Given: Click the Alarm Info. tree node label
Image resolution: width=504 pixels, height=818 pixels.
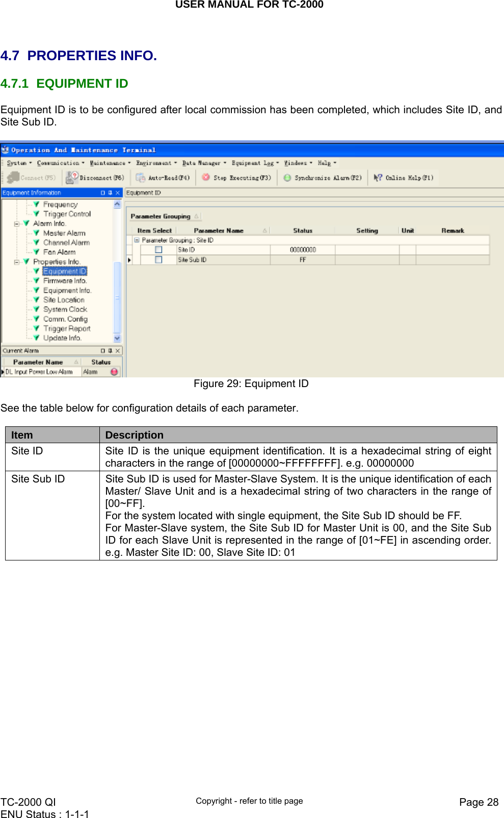Looking at the screenshot, I should 49,223.
